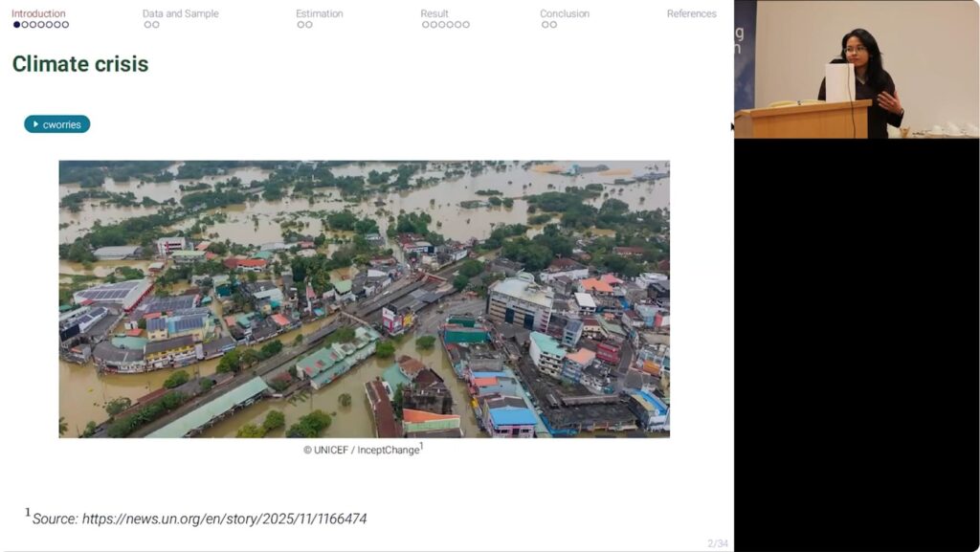Go to the Estimation section
This screenshot has width=980, height=552.
pos(319,13)
